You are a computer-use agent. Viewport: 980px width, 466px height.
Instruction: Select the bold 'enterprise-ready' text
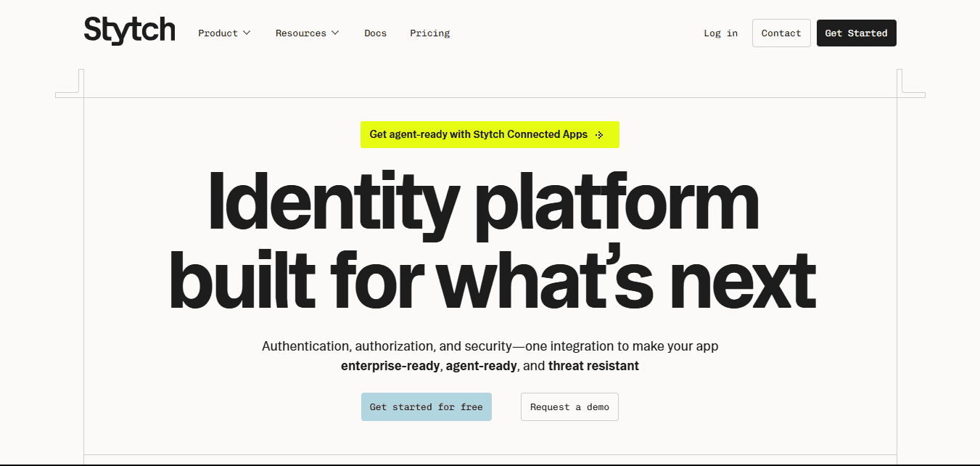[x=390, y=366]
